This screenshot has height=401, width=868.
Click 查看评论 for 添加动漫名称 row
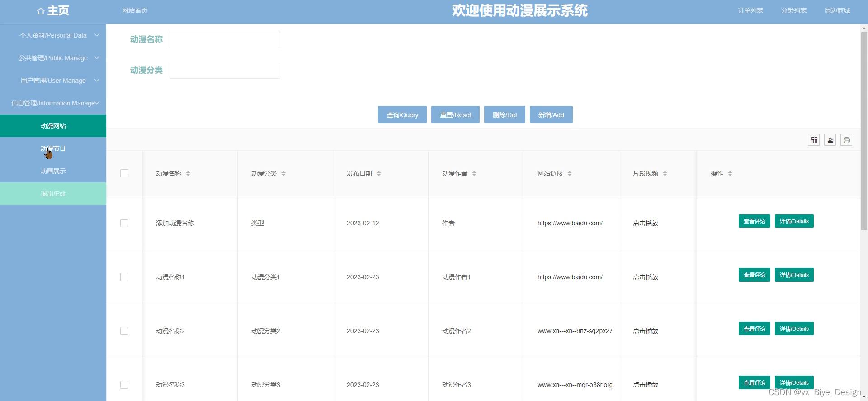click(755, 221)
